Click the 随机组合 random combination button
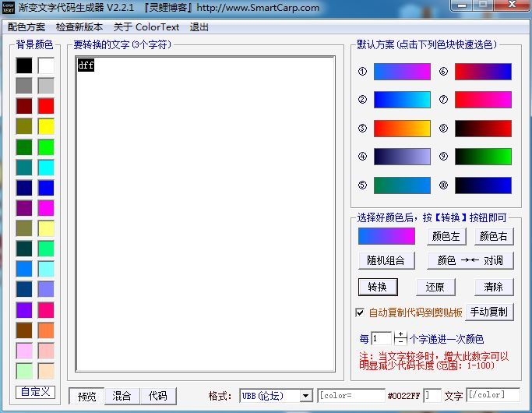The height and width of the screenshot is (413, 532). tap(386, 260)
